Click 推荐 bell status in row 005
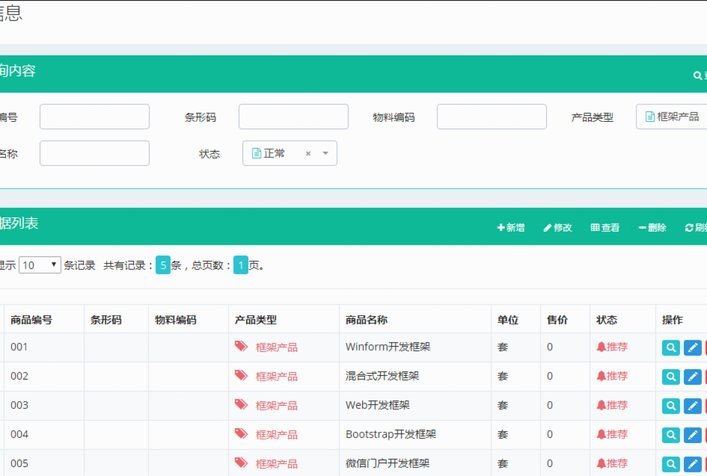707x476 pixels. 612,463
